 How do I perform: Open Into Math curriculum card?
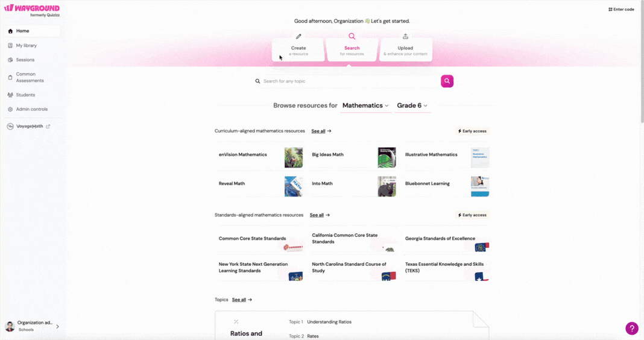(352, 186)
